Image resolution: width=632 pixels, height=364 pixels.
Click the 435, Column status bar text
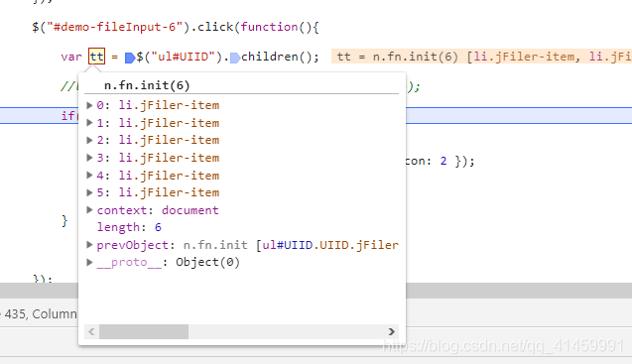[x=41, y=314]
